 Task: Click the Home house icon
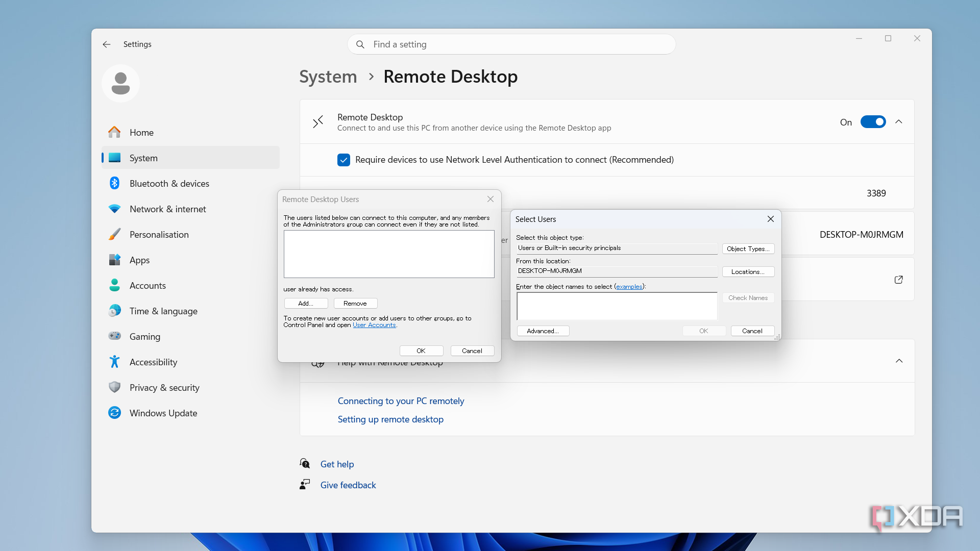(114, 132)
